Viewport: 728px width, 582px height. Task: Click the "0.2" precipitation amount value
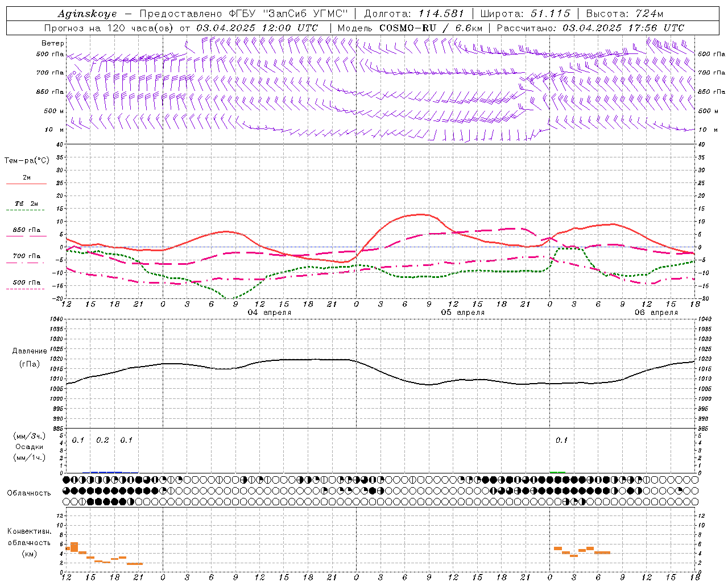pyautogui.click(x=102, y=440)
